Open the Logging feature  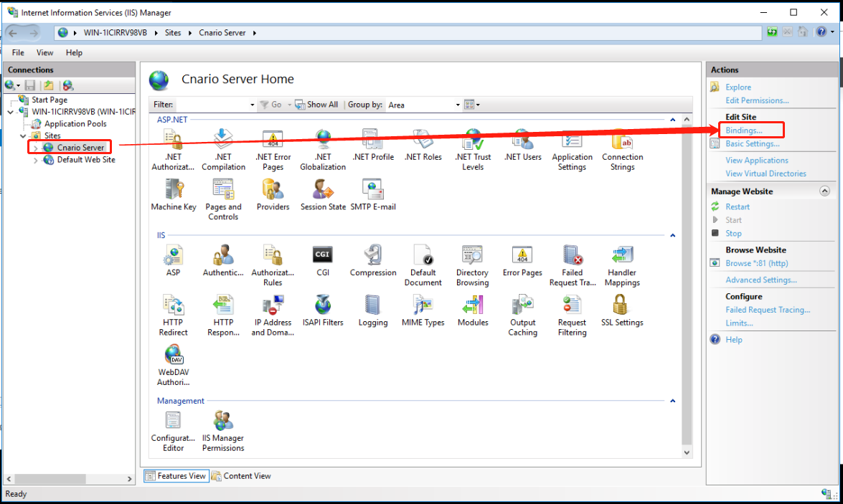pyautogui.click(x=372, y=304)
